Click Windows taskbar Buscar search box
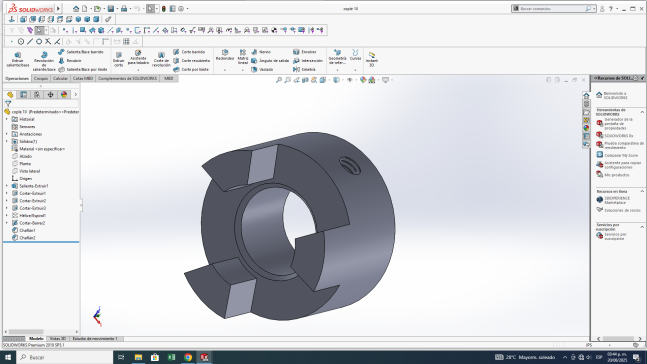The image size is (647, 364). [x=64, y=357]
